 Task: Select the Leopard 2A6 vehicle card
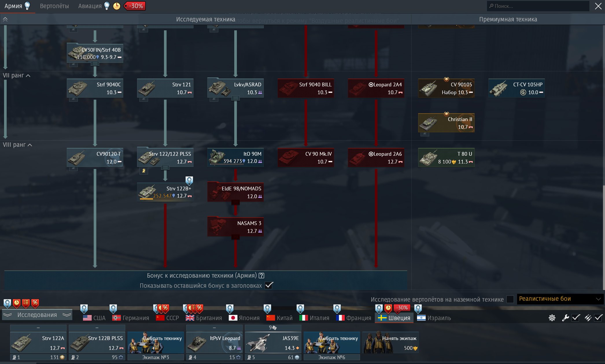click(376, 157)
